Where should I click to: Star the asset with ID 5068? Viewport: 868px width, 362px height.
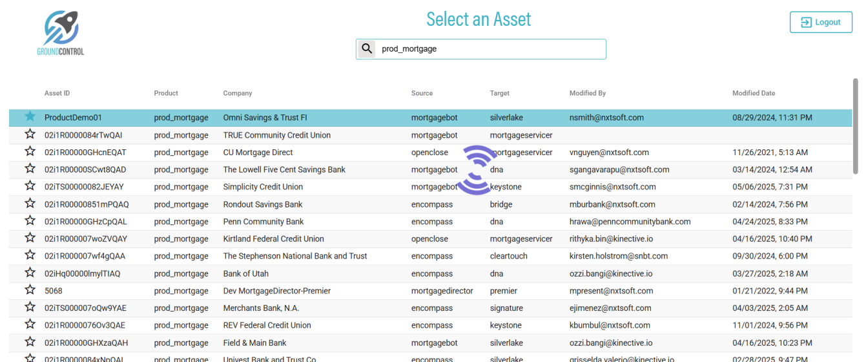click(x=30, y=290)
